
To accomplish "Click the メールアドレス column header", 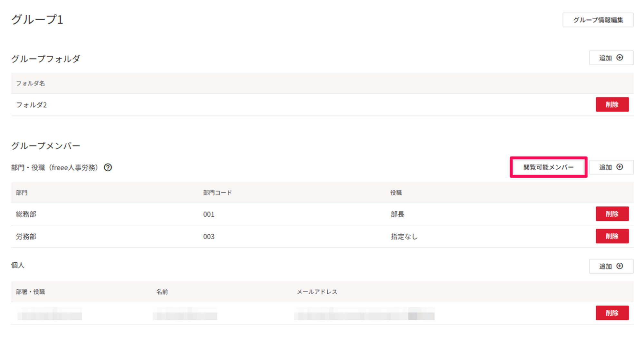I will (317, 292).
